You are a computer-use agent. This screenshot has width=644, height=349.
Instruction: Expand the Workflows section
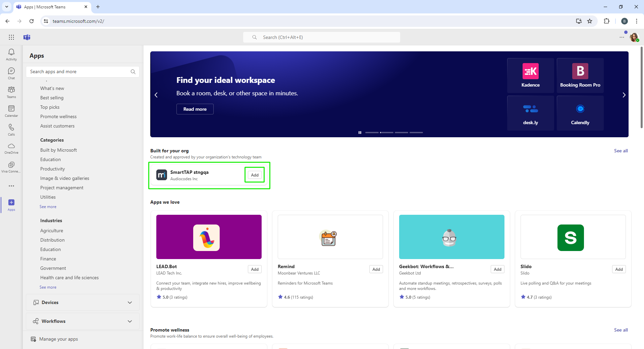[83, 321]
